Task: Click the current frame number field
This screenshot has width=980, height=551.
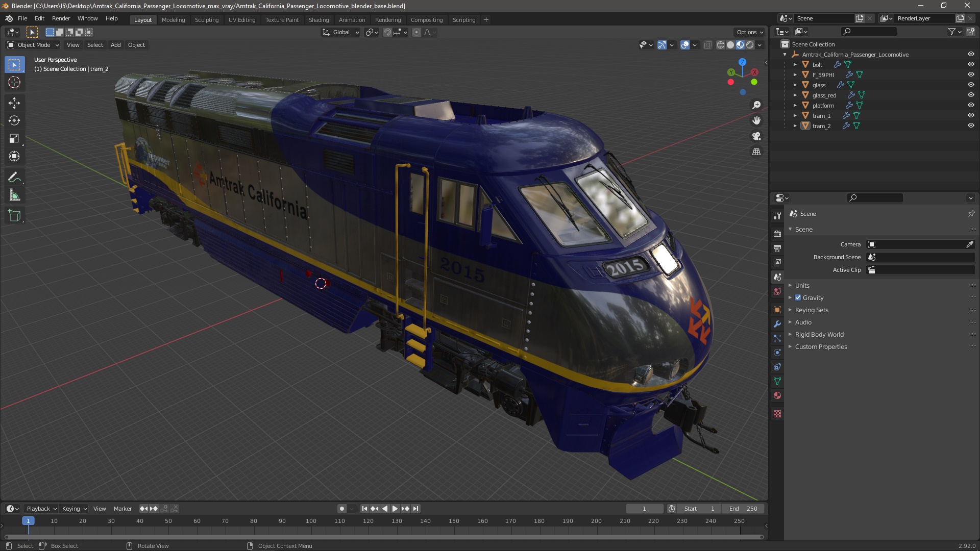Action: (x=644, y=509)
